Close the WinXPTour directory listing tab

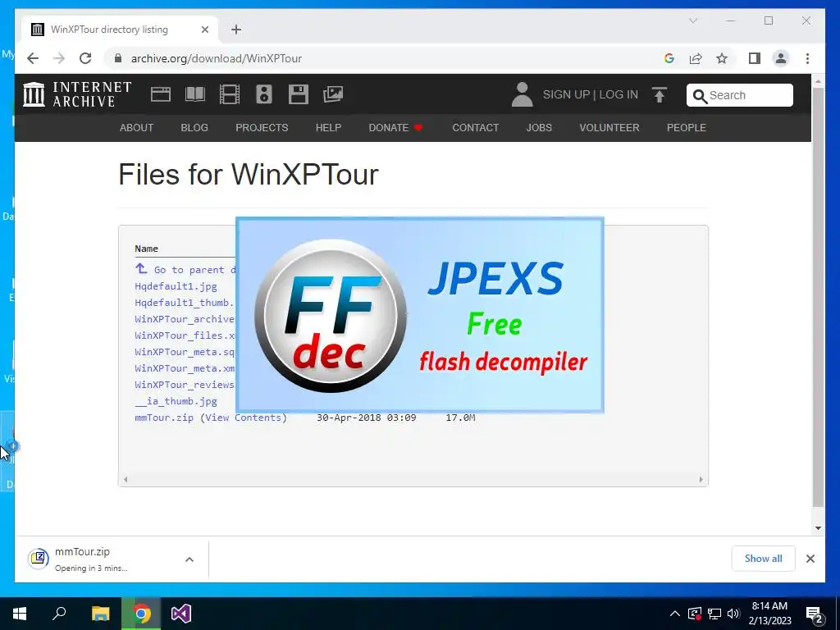[204, 30]
